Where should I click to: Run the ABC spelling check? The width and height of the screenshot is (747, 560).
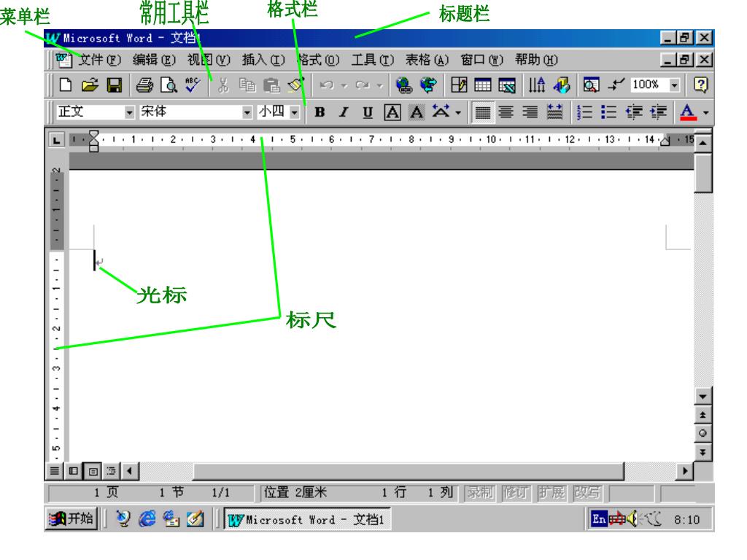point(193,85)
